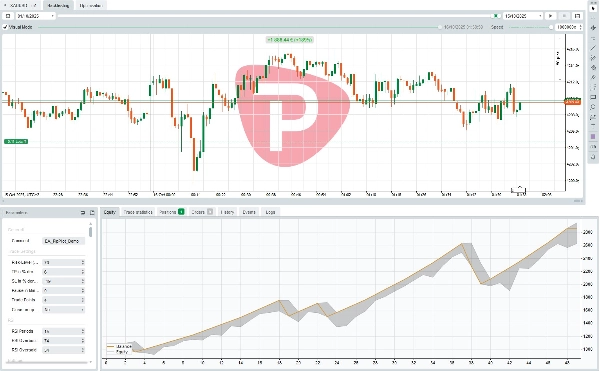Click the Balance legend entry on equity chart
The height and width of the screenshot is (371, 600).
[x=119, y=346]
